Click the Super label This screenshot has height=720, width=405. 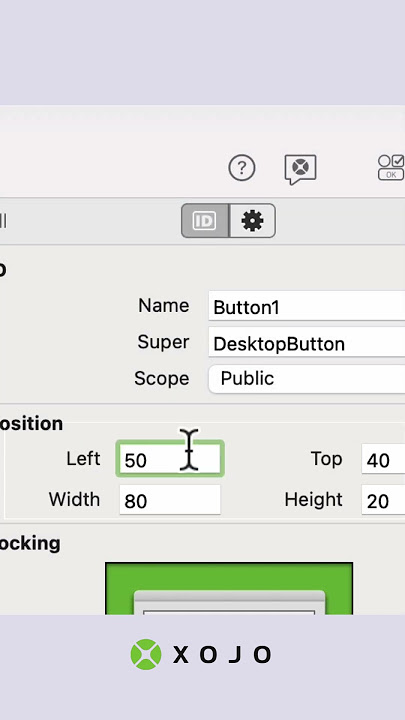click(163, 343)
